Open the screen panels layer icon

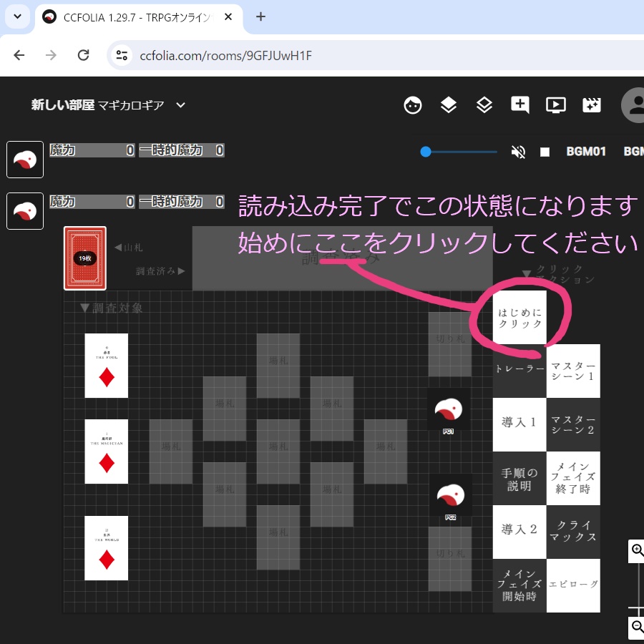point(449,105)
